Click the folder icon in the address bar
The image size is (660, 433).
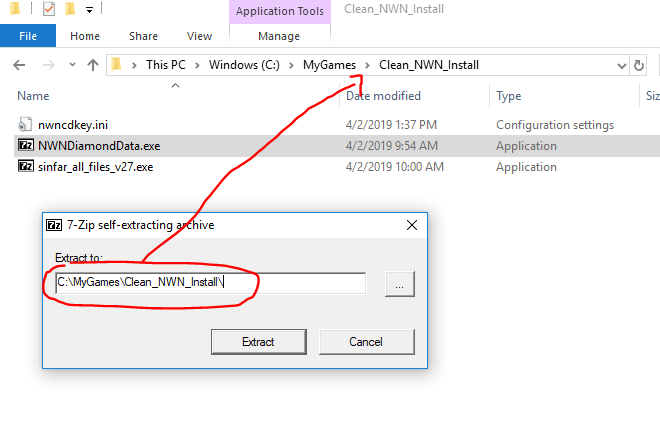116,65
